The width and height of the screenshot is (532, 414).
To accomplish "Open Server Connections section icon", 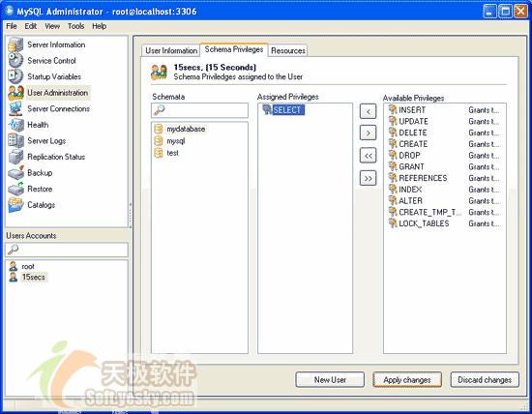I will [15, 108].
